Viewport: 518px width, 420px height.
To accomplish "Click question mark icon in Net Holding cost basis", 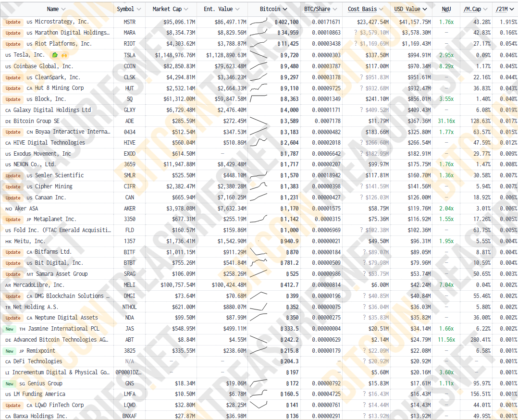I will point(364,307).
